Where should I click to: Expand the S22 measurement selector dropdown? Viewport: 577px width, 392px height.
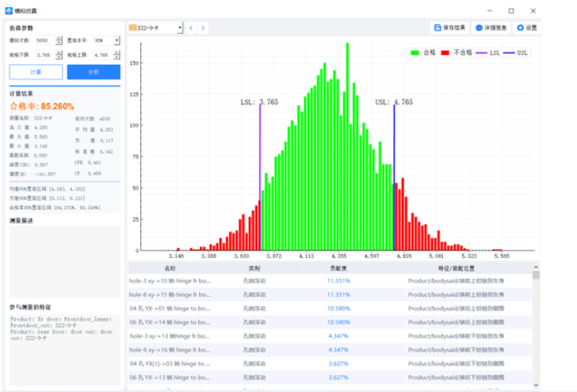click(180, 28)
